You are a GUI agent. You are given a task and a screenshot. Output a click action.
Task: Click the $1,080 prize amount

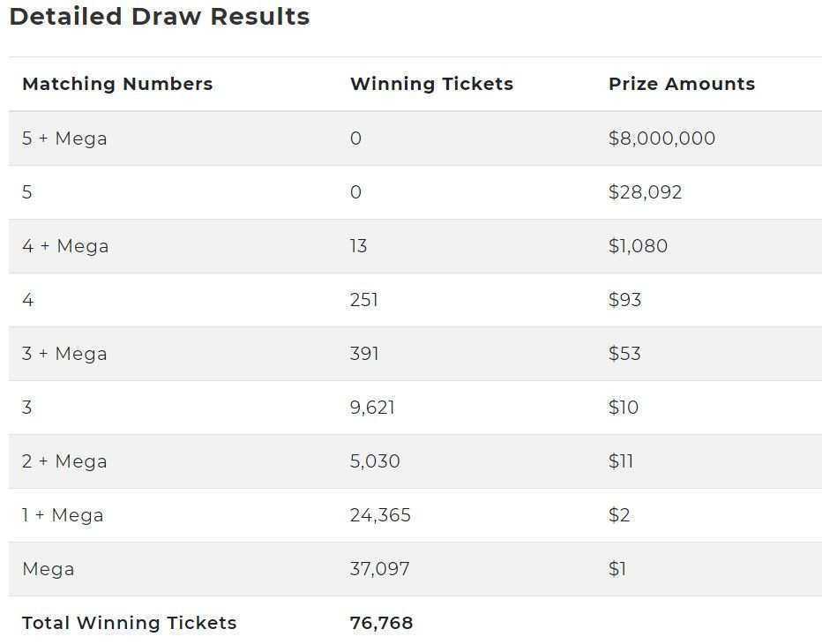pos(638,246)
